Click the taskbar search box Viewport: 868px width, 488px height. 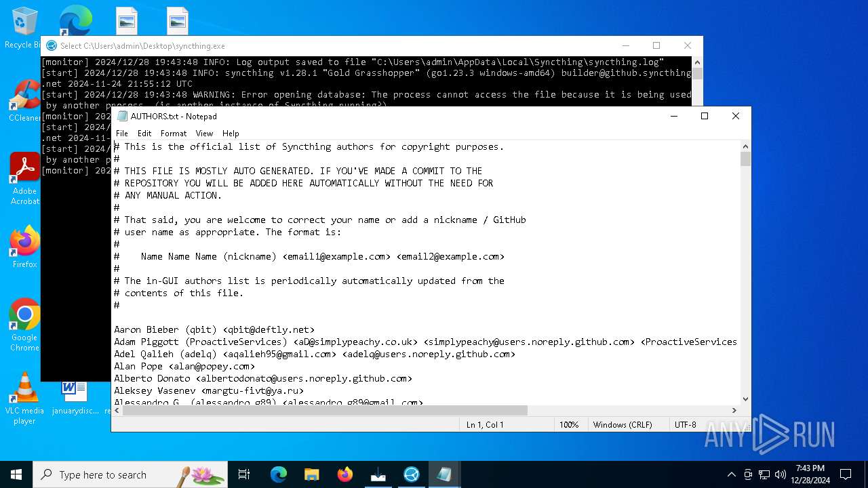[130, 474]
